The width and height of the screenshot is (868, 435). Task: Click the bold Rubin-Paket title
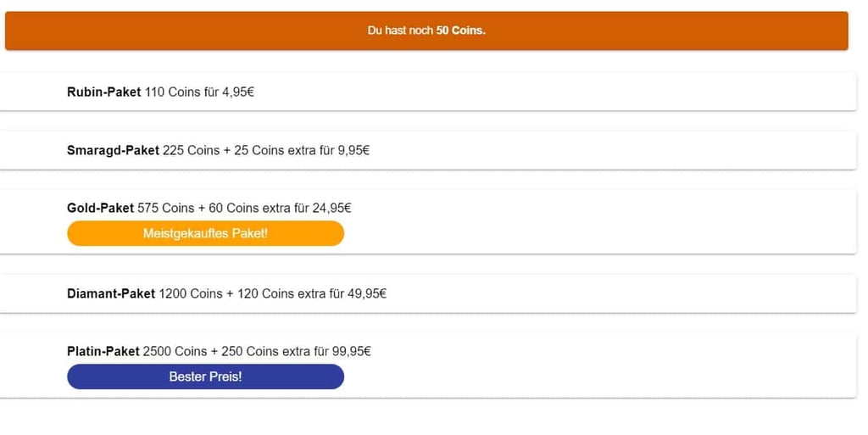coord(104,92)
